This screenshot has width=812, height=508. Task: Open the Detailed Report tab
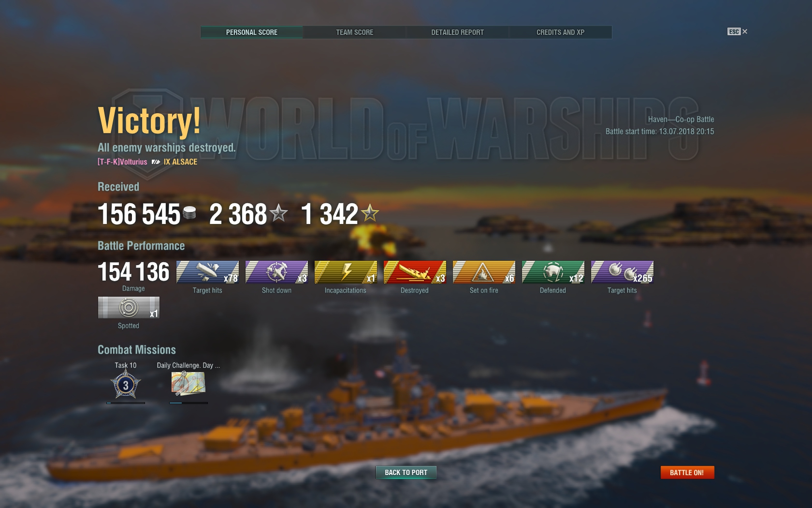457,32
